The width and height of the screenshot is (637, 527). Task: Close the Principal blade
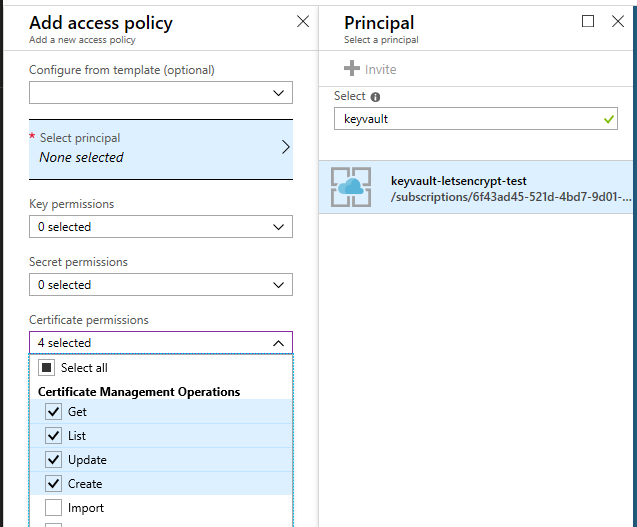(617, 21)
